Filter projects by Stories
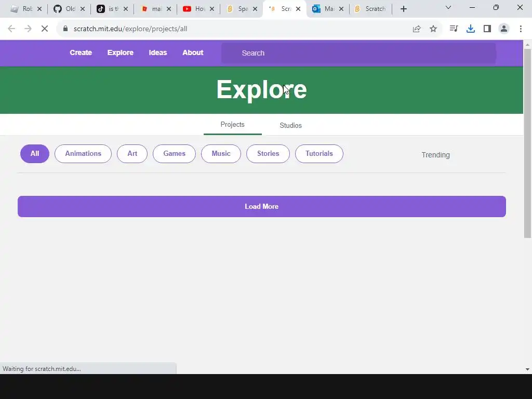This screenshot has width=532, height=399. pyautogui.click(x=268, y=153)
